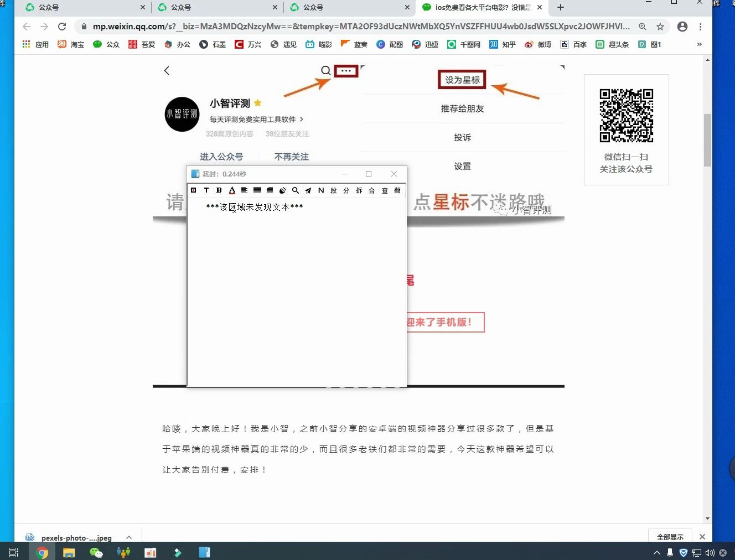Click the paper plane send icon in OCR toolbar
The height and width of the screenshot is (560, 735).
308,190
